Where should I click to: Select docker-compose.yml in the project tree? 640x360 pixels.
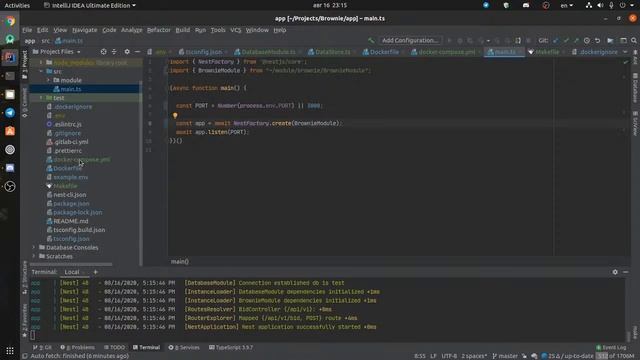coord(81,160)
